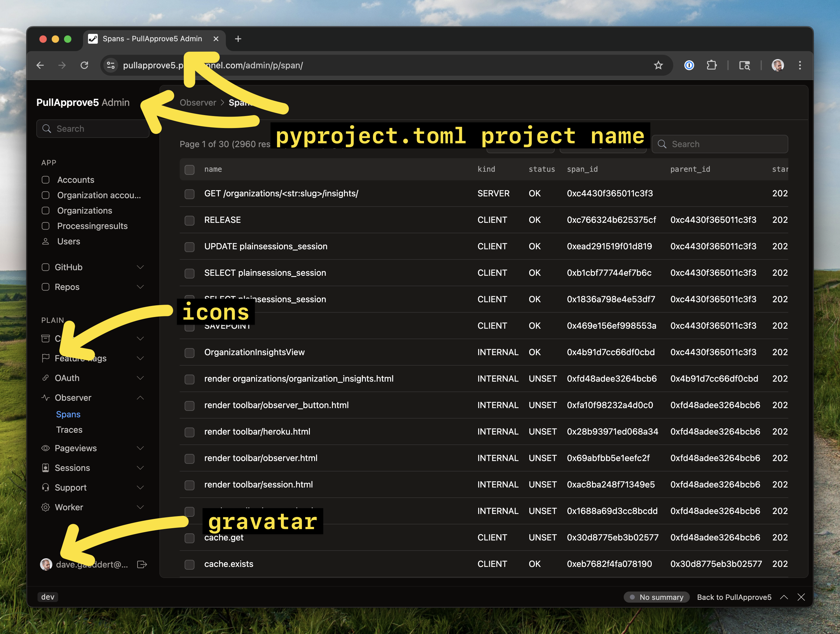The height and width of the screenshot is (634, 840).
Task: Select Spans under Observer
Action: [x=68, y=415]
